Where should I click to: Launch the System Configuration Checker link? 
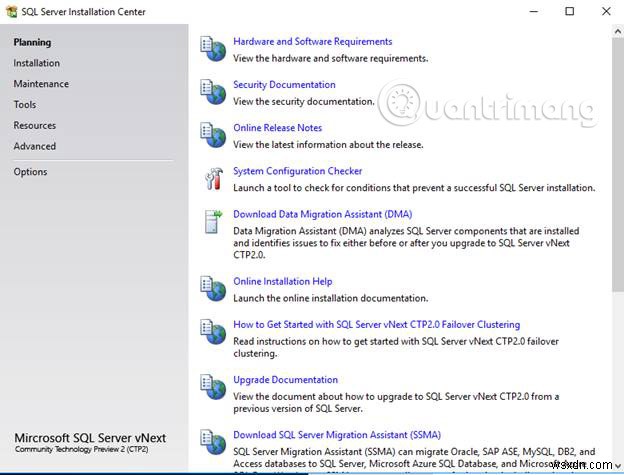click(x=298, y=171)
